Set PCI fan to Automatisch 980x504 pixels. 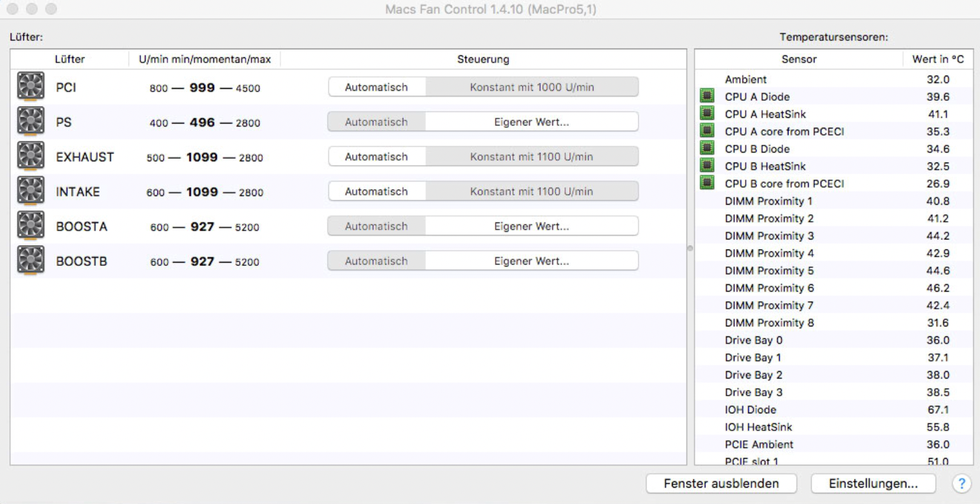pos(377,87)
